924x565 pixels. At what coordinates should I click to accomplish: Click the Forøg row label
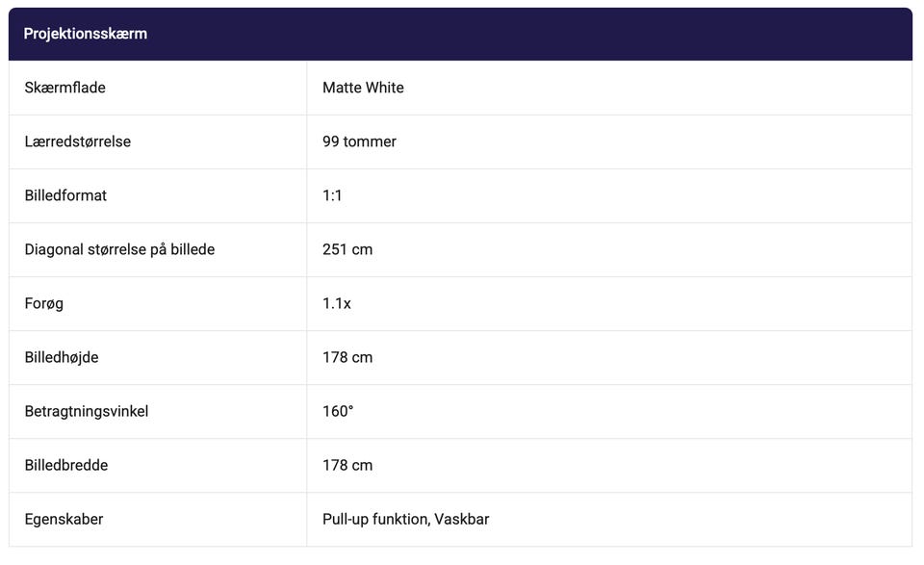pos(44,303)
